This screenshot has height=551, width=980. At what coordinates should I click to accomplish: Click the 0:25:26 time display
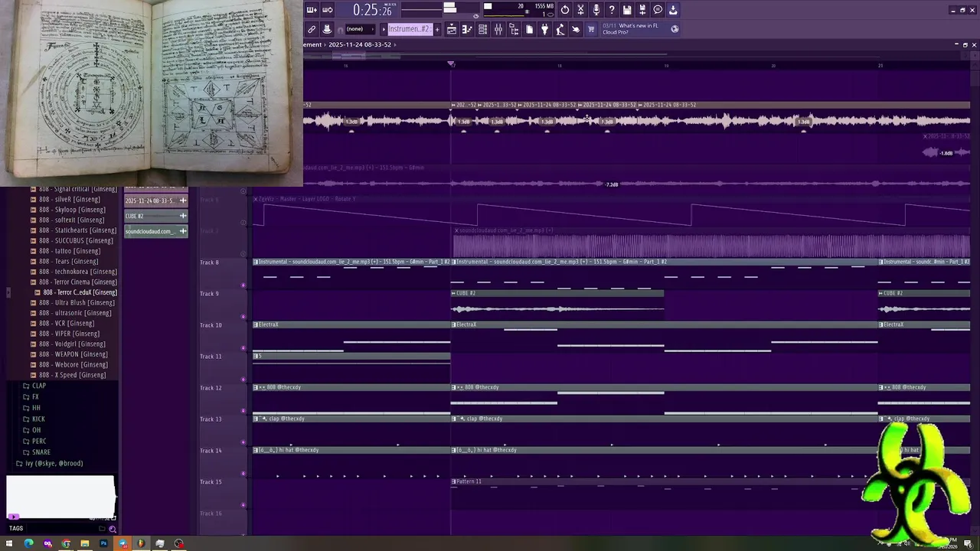point(372,10)
